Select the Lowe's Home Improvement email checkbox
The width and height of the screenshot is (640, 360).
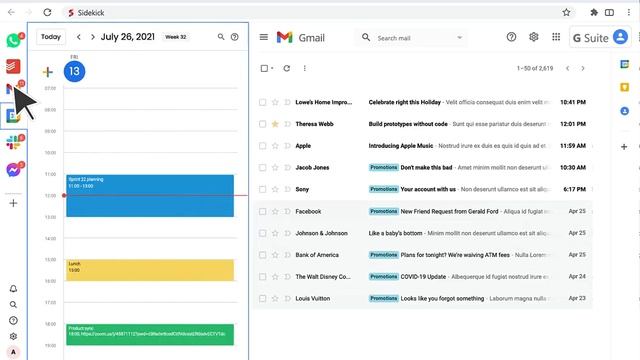[262, 102]
